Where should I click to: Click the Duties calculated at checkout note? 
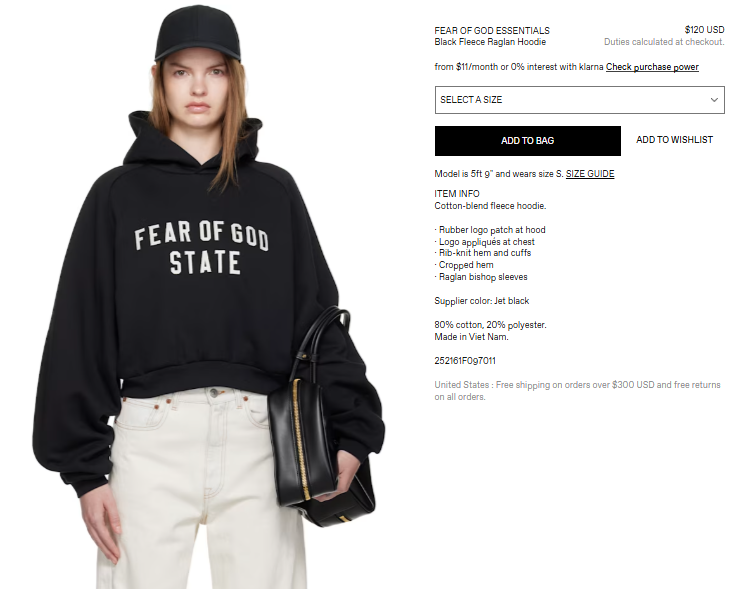[664, 42]
